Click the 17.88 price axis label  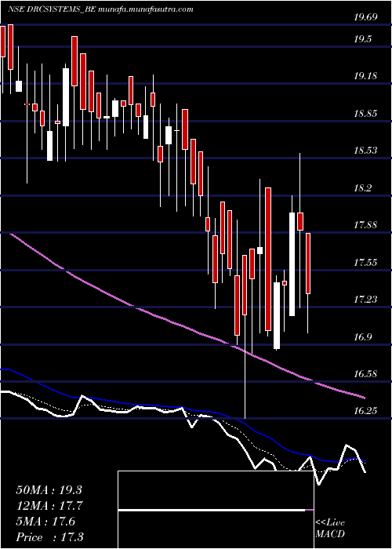pyautogui.click(x=366, y=226)
